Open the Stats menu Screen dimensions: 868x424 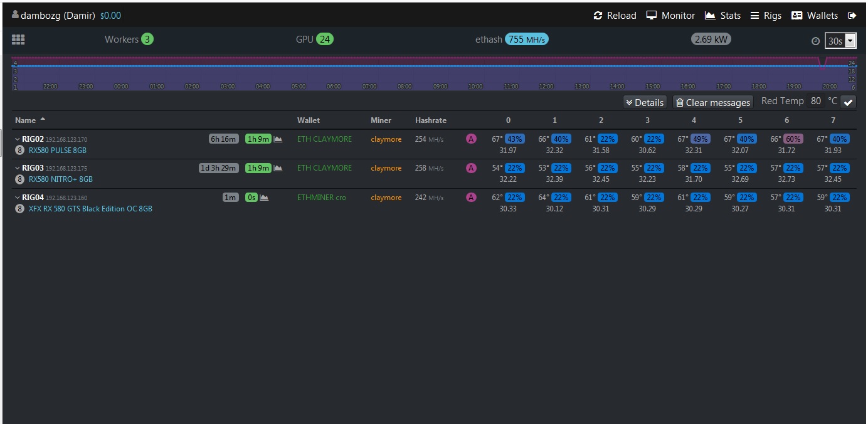[722, 16]
